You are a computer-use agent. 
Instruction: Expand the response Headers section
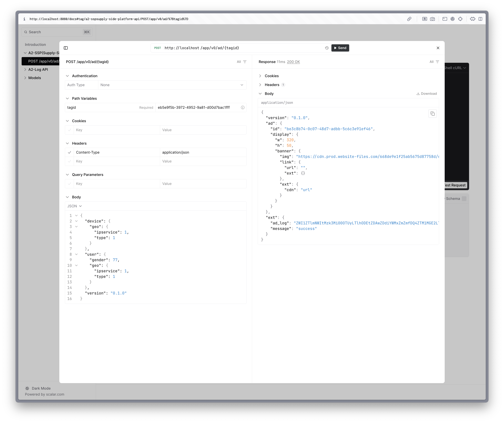(x=272, y=85)
